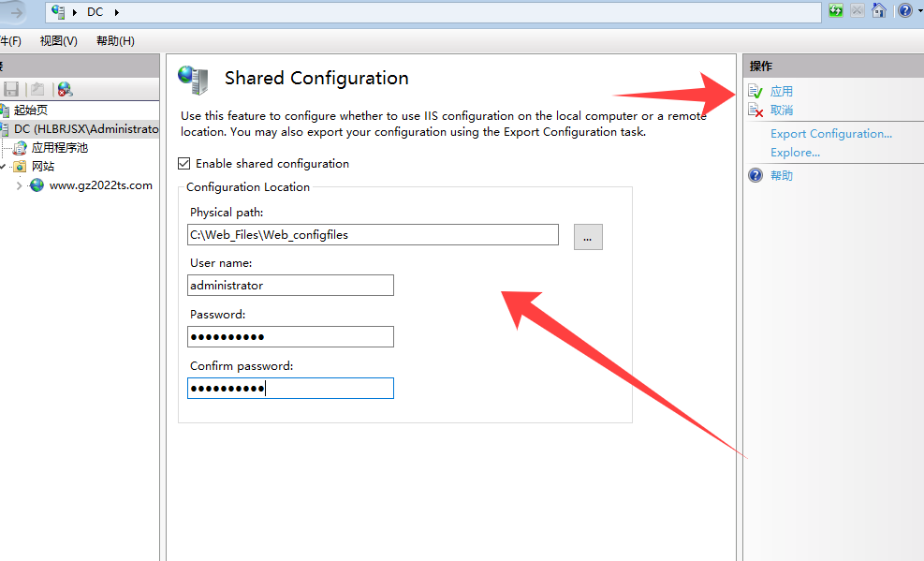Open the help dropdown arrow in the top toolbar
Screen dimensions: 924x561
[x=919, y=11]
